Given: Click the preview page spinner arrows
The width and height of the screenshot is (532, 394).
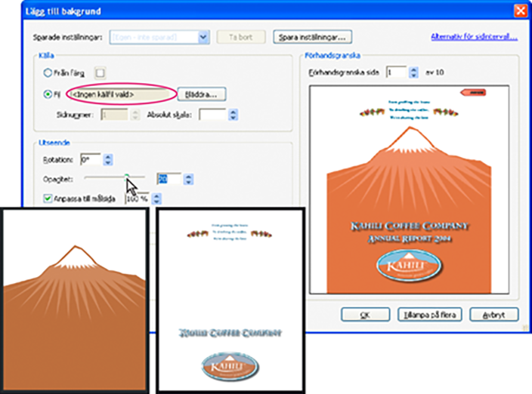Looking at the screenshot, I should tap(413, 72).
